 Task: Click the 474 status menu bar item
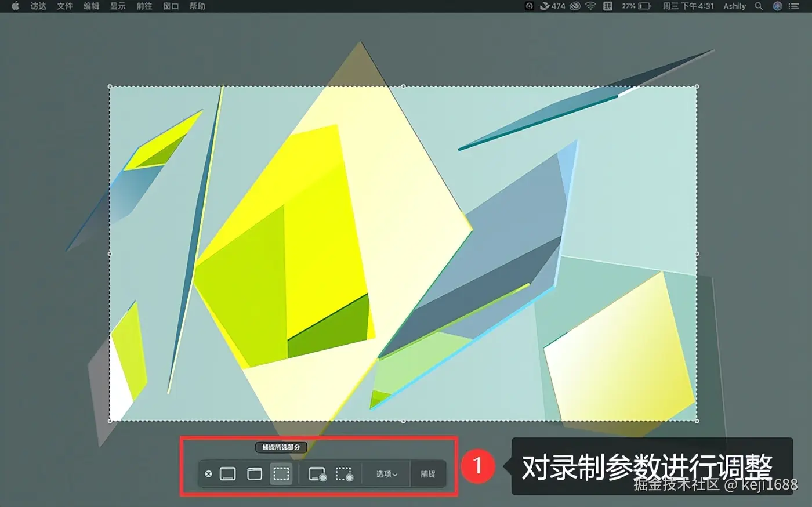[x=552, y=6]
